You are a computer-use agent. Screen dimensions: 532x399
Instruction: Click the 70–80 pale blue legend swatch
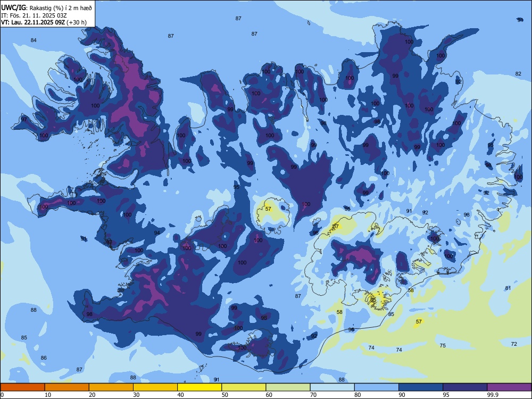332,387
